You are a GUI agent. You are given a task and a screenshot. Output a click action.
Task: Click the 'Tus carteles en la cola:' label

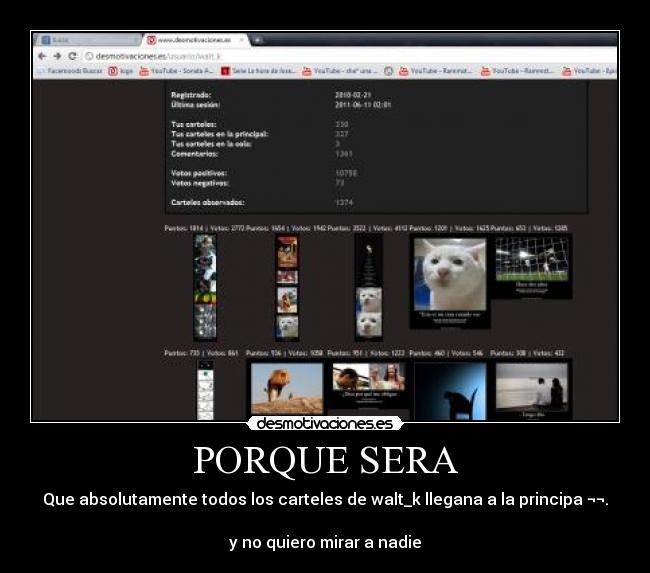pos(211,144)
